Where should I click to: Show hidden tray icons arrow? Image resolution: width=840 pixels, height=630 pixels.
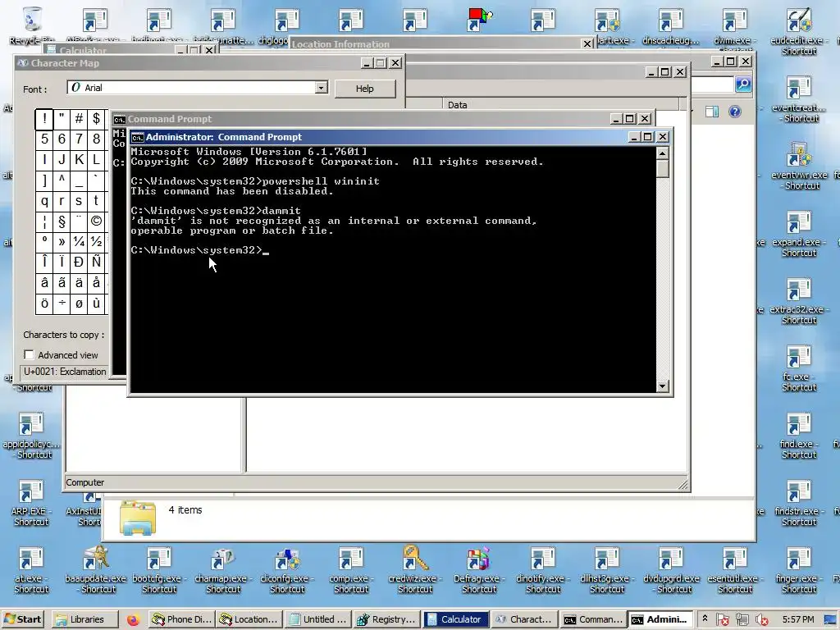pyautogui.click(x=705, y=619)
